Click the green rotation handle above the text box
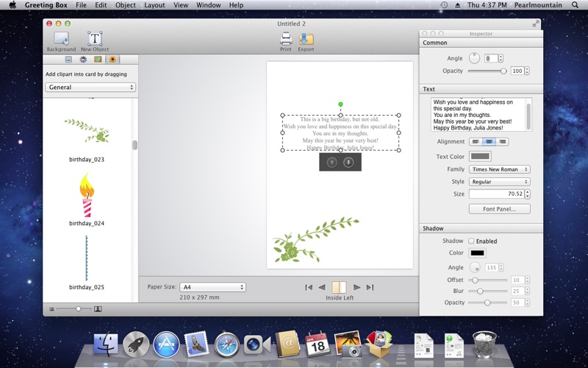The image size is (588, 368). [x=340, y=105]
